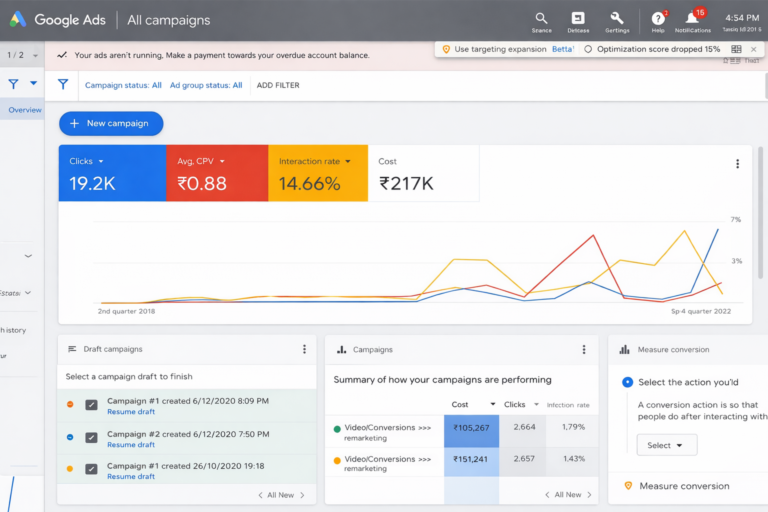Click ADD FILTER in the filter bar
768x512 pixels.
pos(278,85)
